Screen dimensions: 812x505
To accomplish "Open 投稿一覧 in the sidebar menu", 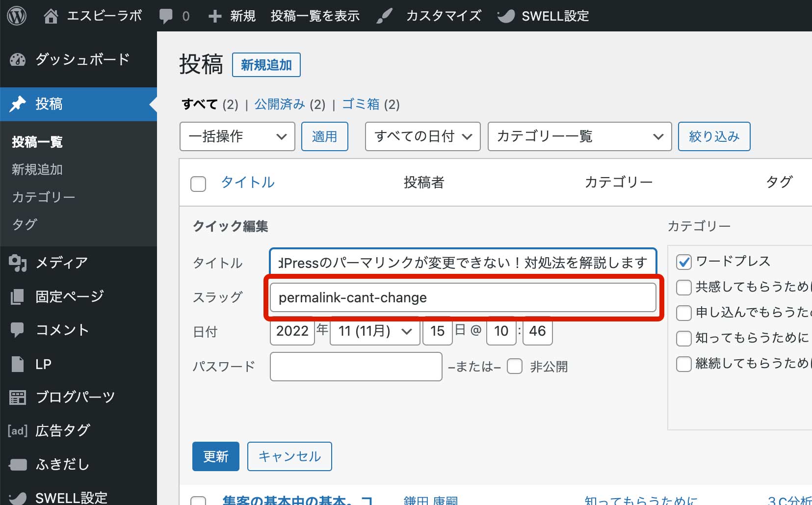I will click(37, 142).
